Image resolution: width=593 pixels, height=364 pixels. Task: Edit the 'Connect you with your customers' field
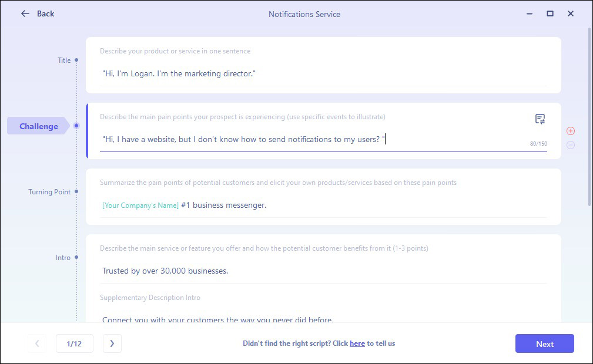(x=323, y=318)
